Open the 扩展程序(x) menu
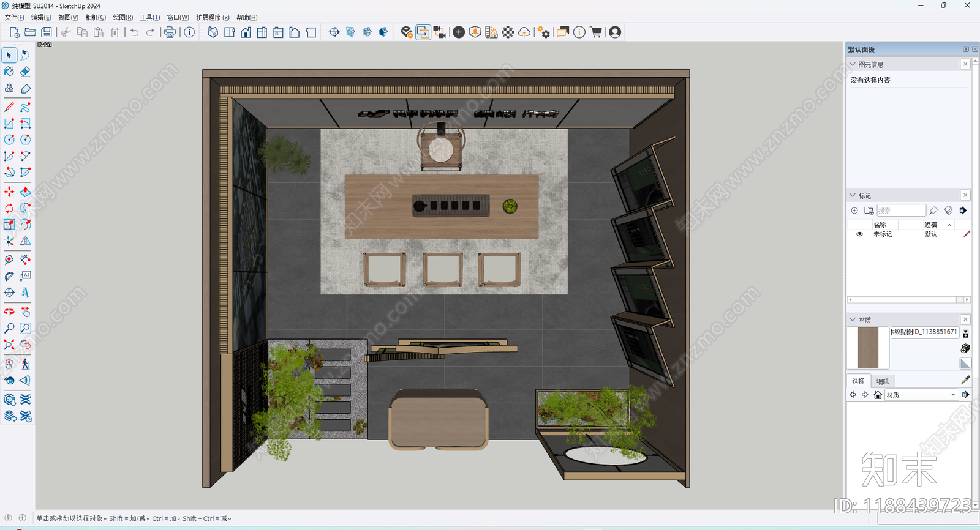The image size is (980, 530). coord(213,17)
